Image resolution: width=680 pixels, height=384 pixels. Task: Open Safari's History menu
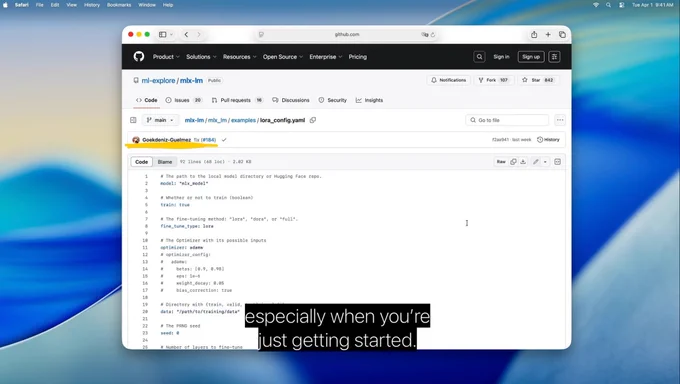point(92,5)
